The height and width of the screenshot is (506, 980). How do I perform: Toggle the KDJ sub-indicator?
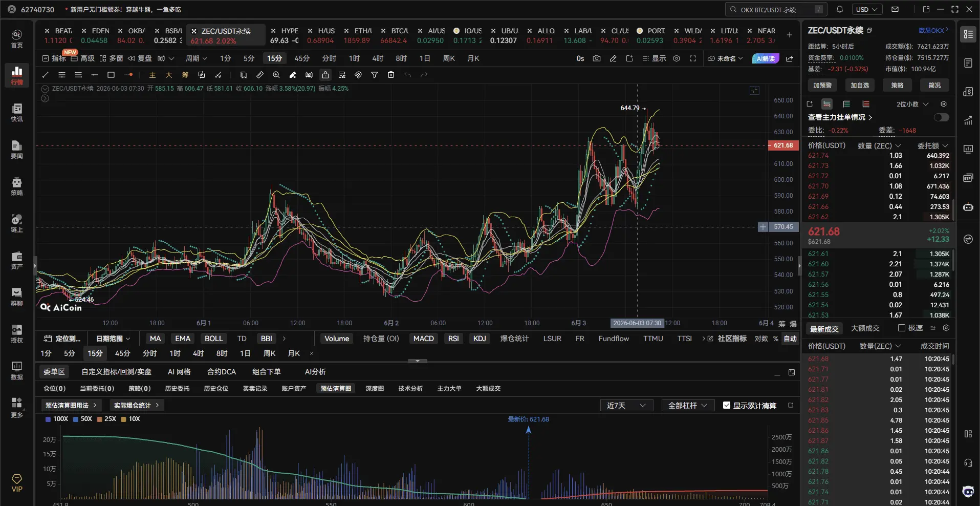coord(480,339)
